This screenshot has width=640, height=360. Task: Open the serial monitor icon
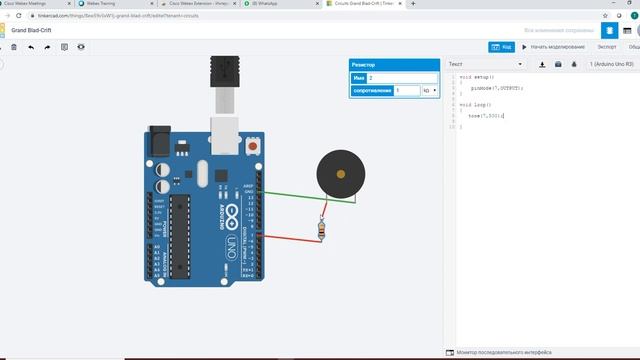pyautogui.click(x=450, y=353)
